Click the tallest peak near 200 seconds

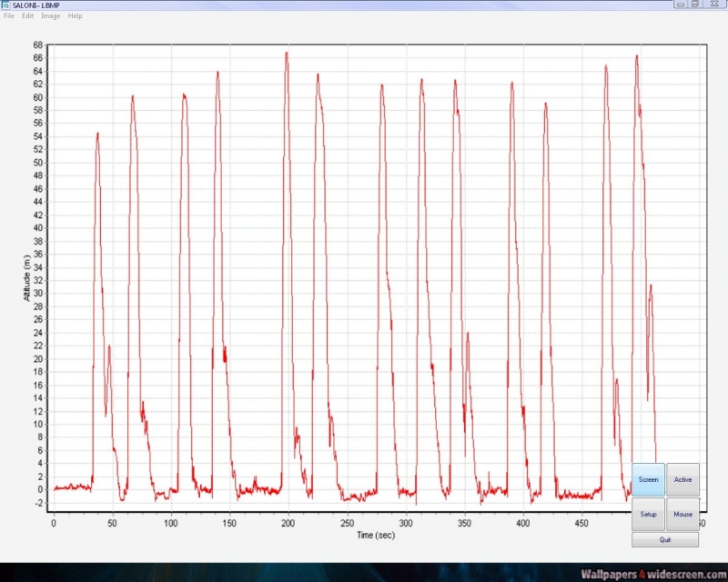[x=286, y=53]
